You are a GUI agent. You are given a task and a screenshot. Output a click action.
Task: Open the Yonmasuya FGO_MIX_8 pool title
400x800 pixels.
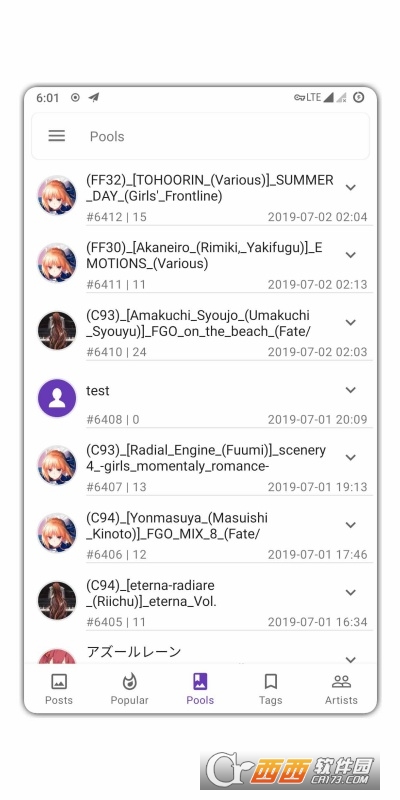point(177,526)
